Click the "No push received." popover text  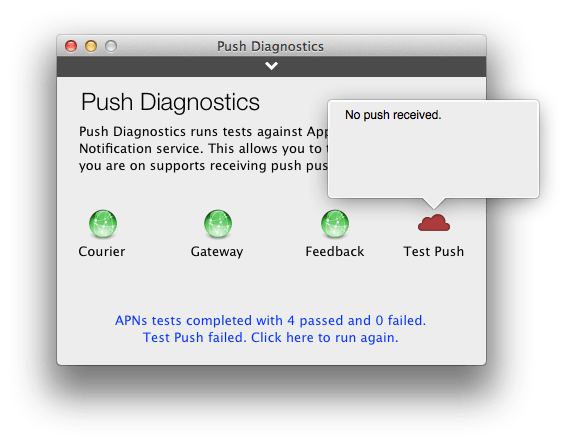(393, 115)
